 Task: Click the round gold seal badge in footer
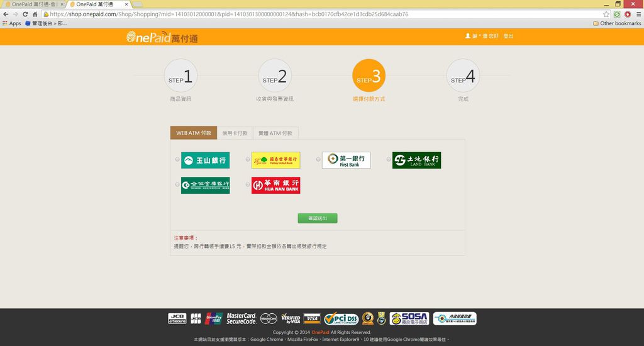tap(367, 318)
